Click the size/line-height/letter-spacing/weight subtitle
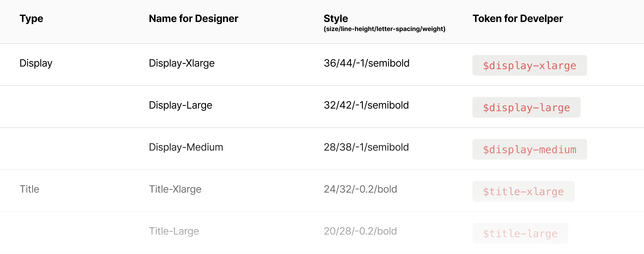The image size is (644, 254). (384, 29)
